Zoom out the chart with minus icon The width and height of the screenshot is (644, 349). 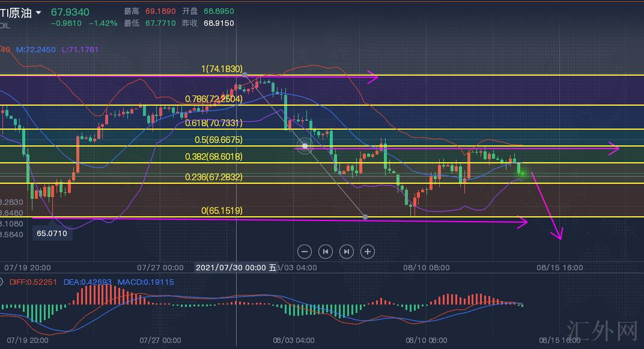point(305,252)
